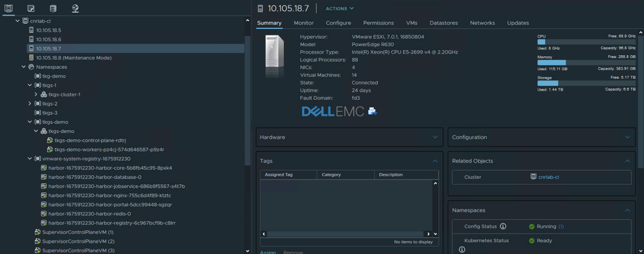Click the Tags table horizontal scrollbar
This screenshot has height=254, width=644.
click(x=343, y=234)
